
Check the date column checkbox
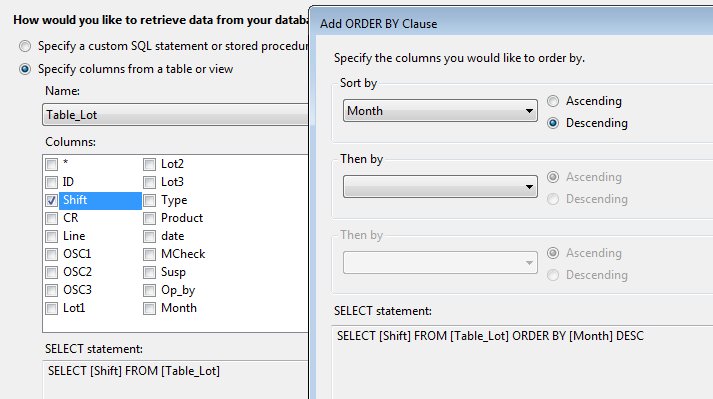(x=149, y=237)
